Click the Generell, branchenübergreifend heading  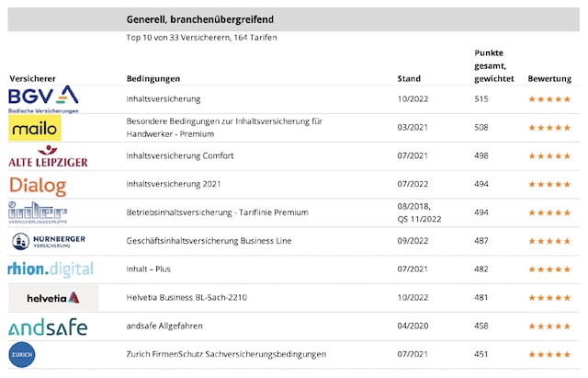click(199, 19)
